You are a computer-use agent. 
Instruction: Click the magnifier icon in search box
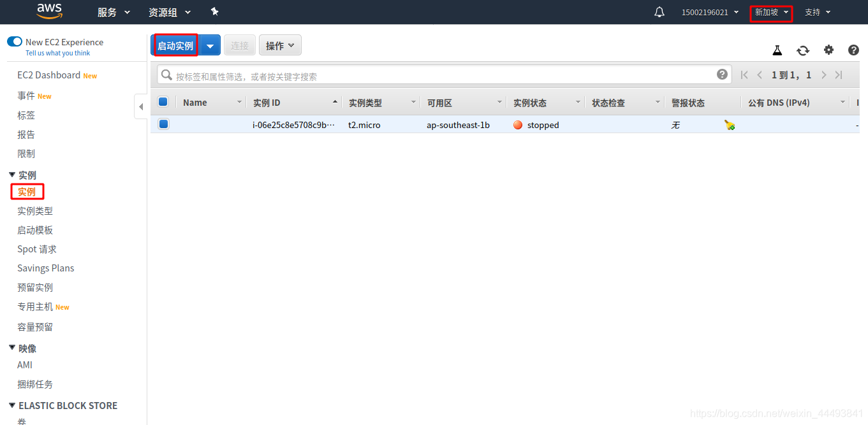click(166, 75)
